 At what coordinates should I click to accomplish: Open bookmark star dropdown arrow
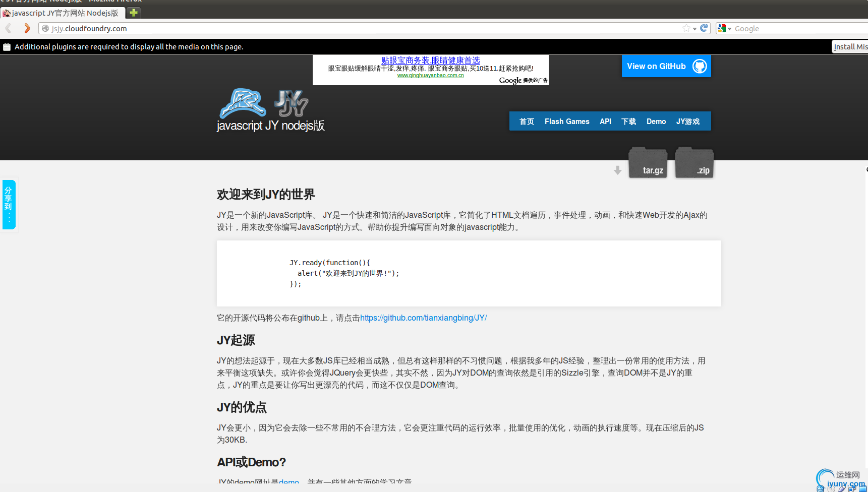(x=695, y=29)
